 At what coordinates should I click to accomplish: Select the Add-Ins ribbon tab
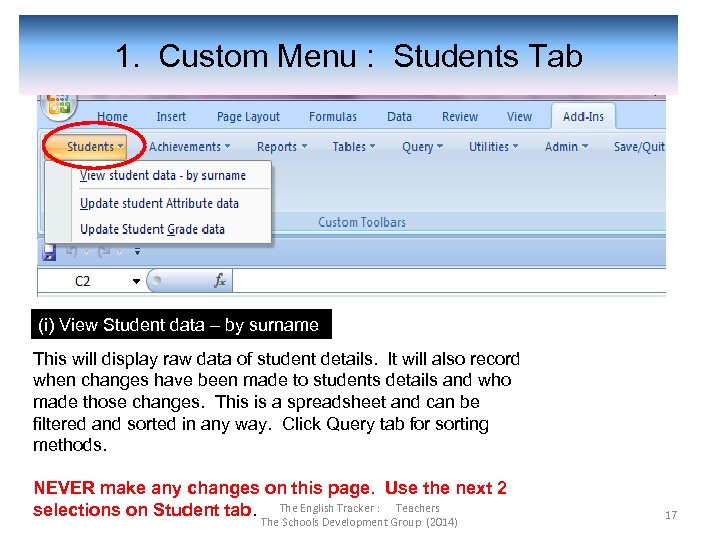click(x=583, y=117)
